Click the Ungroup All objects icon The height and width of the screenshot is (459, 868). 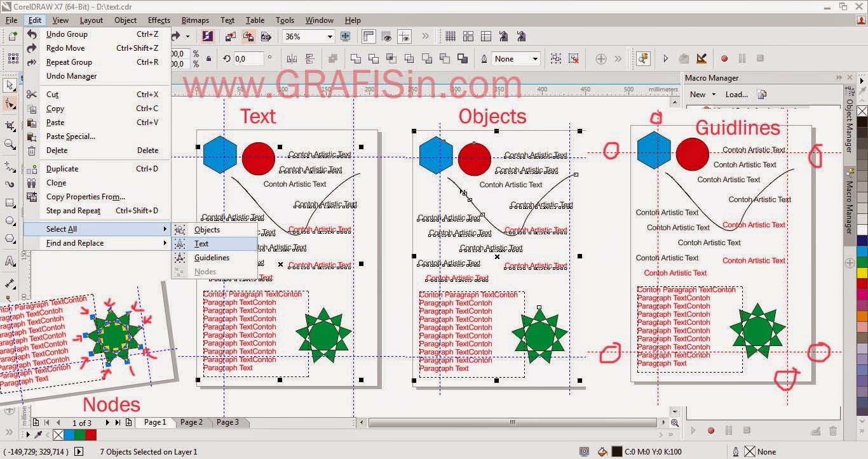click(574, 59)
